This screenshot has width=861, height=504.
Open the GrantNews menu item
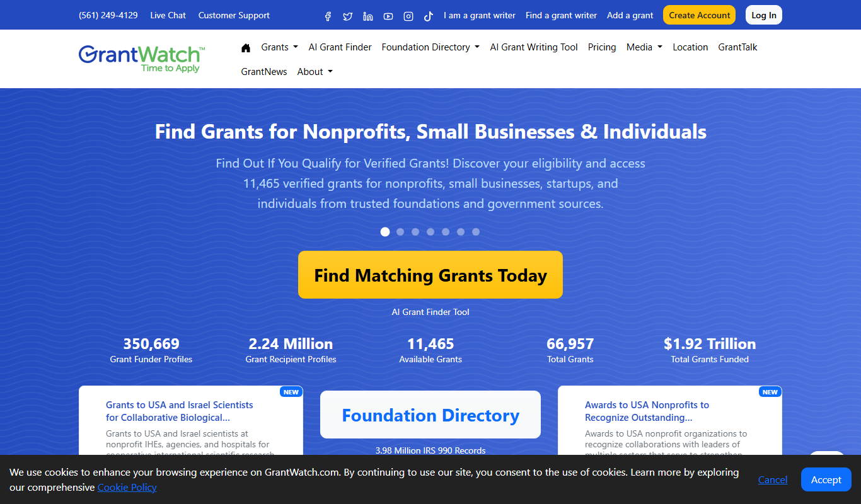click(264, 72)
